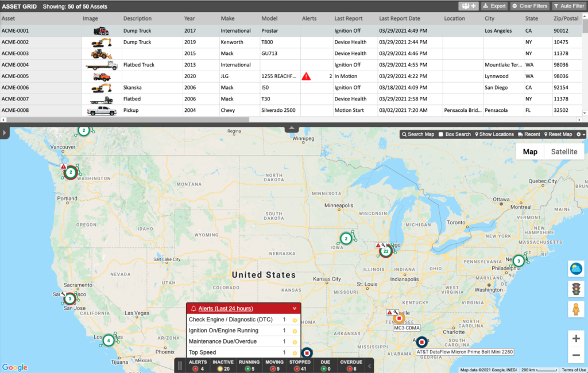Select Check Engine / Diagnostic (DTC) alert row
This screenshot has height=373, width=588.
click(243, 320)
